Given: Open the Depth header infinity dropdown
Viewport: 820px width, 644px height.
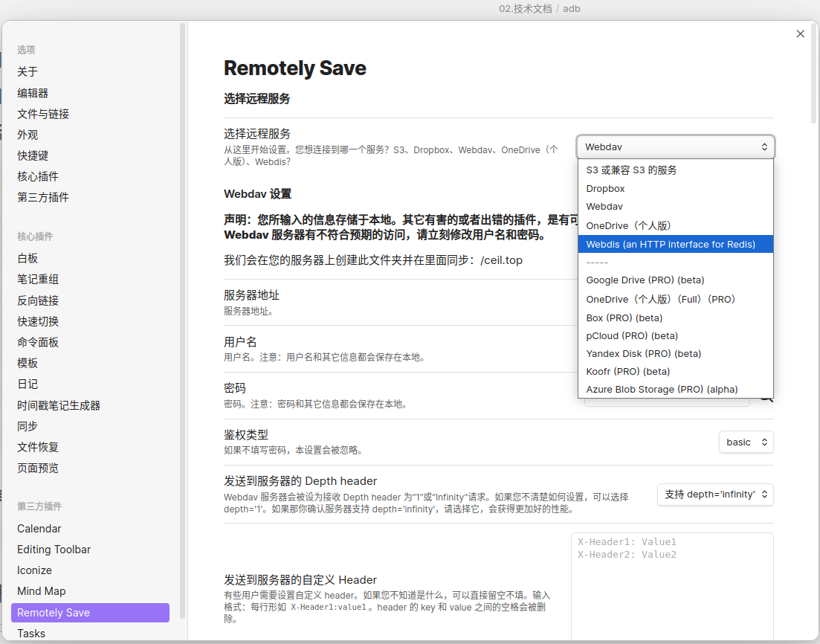Looking at the screenshot, I should point(714,495).
